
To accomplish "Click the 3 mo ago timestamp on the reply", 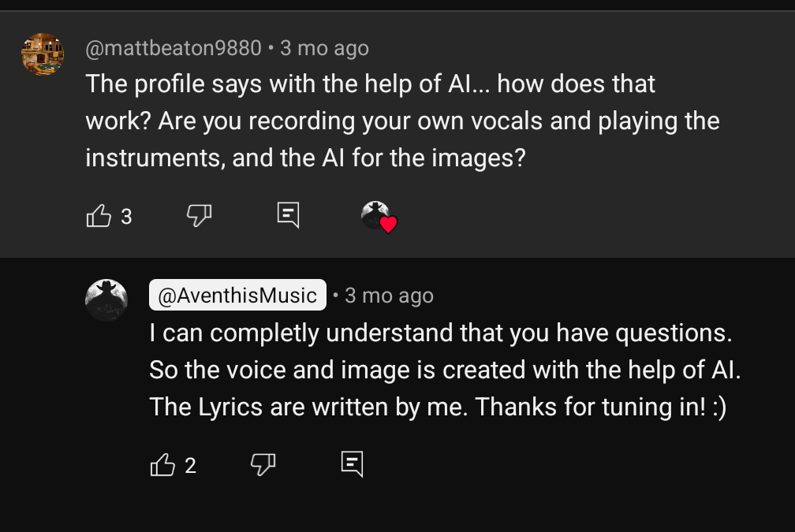I will [x=388, y=295].
